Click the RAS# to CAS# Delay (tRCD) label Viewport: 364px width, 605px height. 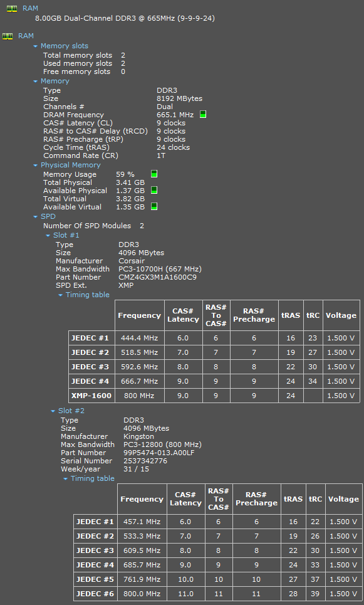(x=96, y=131)
